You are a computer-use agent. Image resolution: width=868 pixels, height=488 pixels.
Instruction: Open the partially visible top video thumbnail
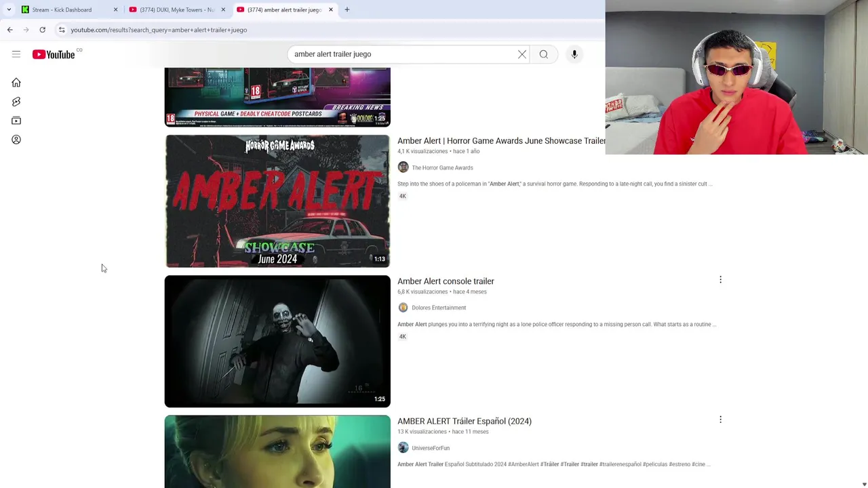click(277, 97)
